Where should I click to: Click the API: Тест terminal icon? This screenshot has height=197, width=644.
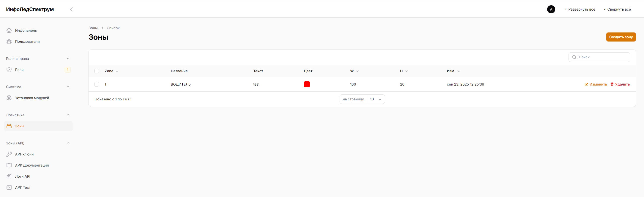click(9, 187)
